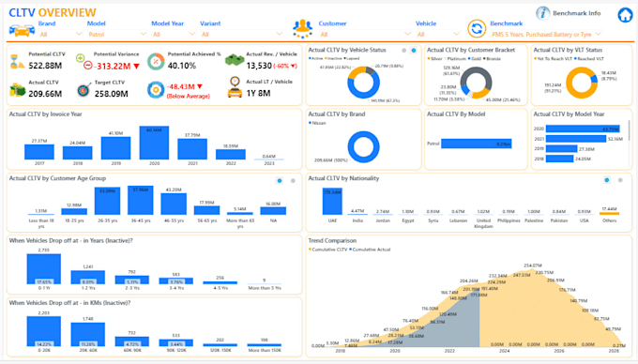The image size is (638, 364).
Task: Click the cars icon beside Brand filter
Action: (22, 31)
